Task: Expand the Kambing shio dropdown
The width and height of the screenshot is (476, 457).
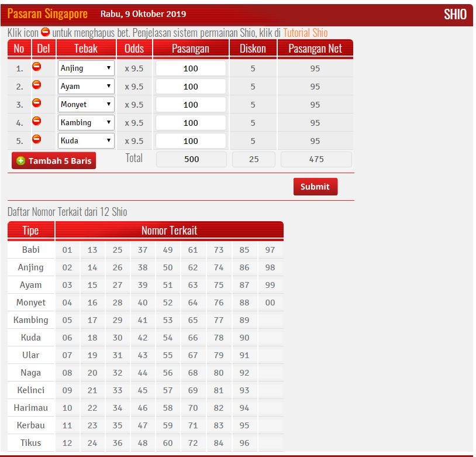Action: (86, 122)
